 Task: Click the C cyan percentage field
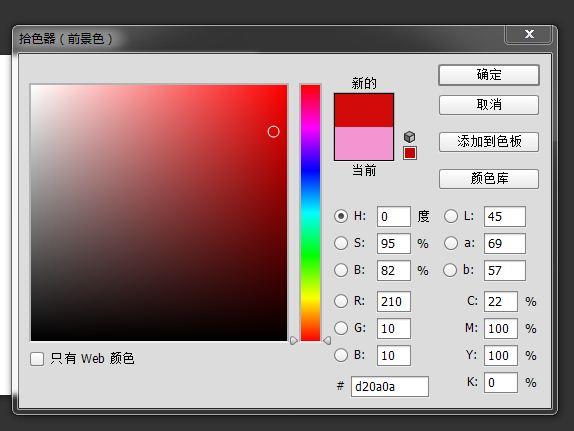point(500,301)
